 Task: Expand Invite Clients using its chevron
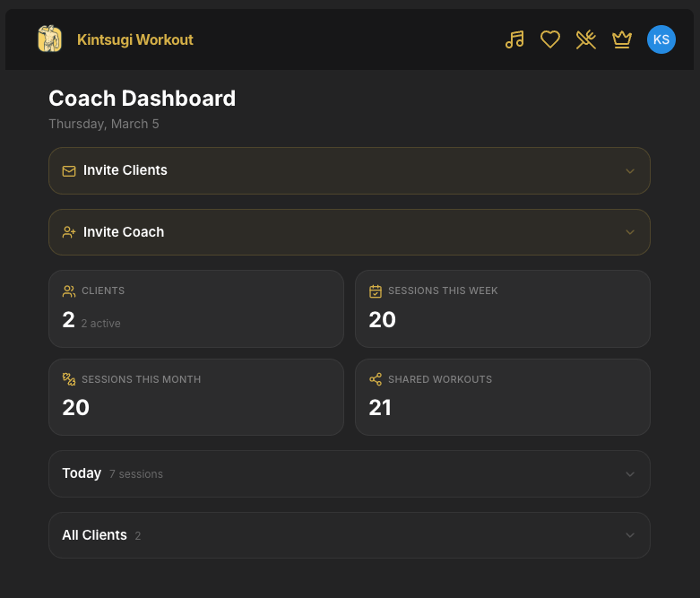tap(630, 170)
